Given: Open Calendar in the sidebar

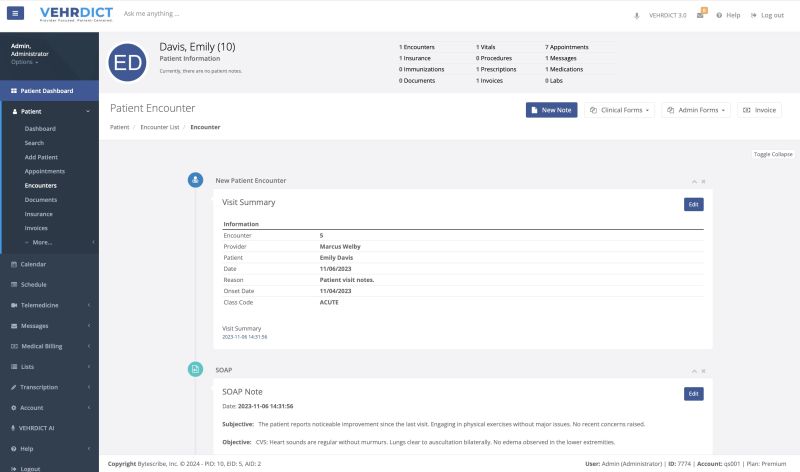Looking at the screenshot, I should point(34,264).
